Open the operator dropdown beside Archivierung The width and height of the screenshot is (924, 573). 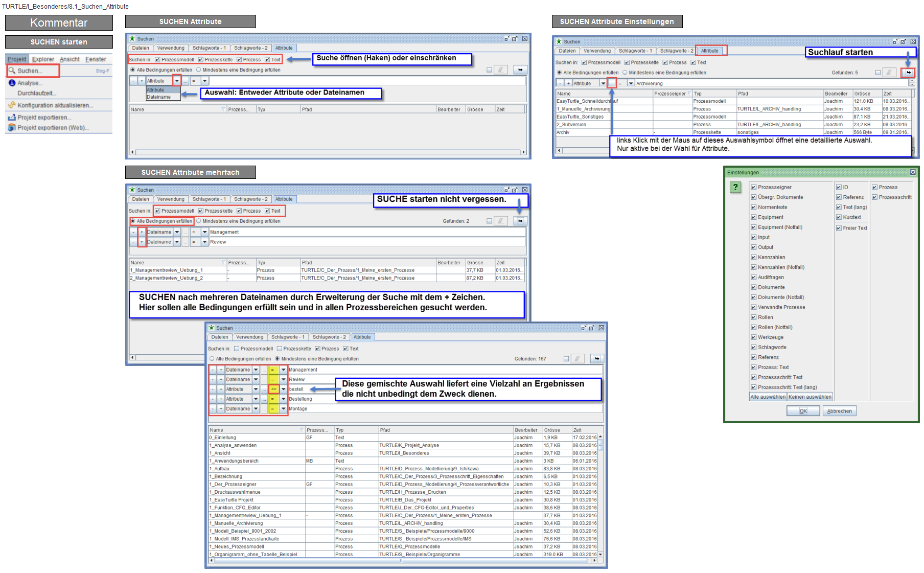click(x=631, y=83)
